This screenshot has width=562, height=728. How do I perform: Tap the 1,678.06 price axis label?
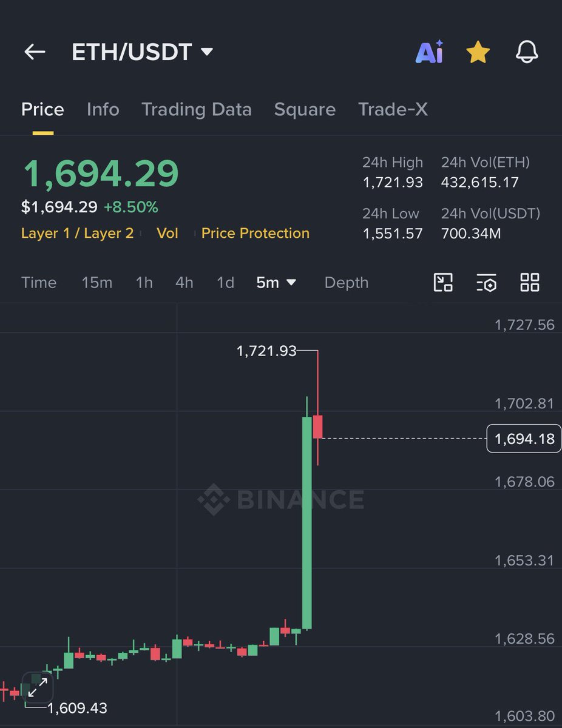(524, 482)
